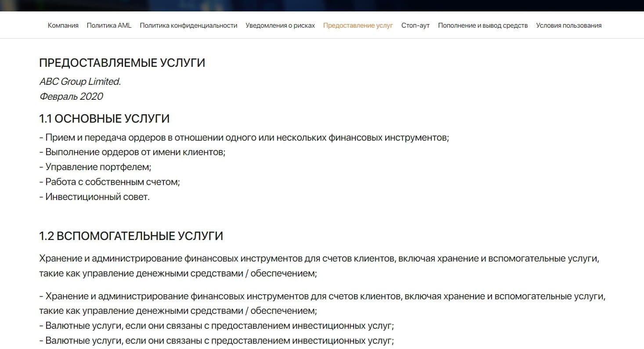Select the Предоставление услуг tab
644x349 pixels.
pos(358,25)
